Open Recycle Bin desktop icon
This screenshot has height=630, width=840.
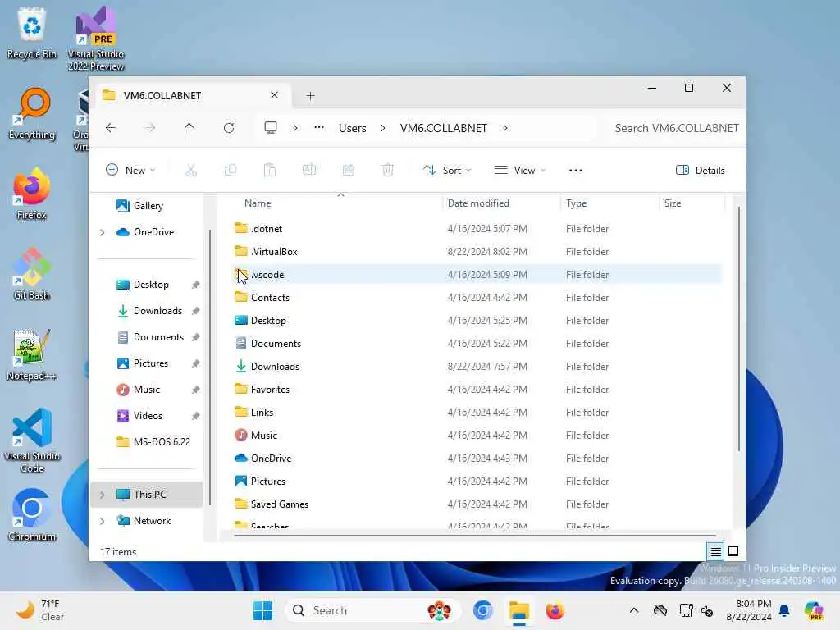point(32,33)
